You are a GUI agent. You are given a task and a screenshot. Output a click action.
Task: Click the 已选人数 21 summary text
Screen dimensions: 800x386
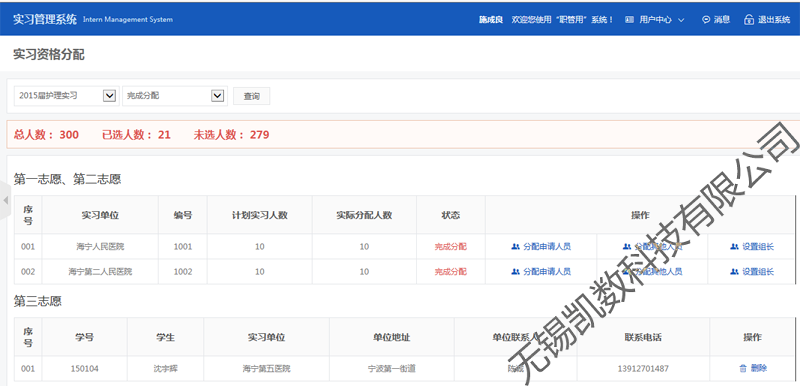pos(136,135)
